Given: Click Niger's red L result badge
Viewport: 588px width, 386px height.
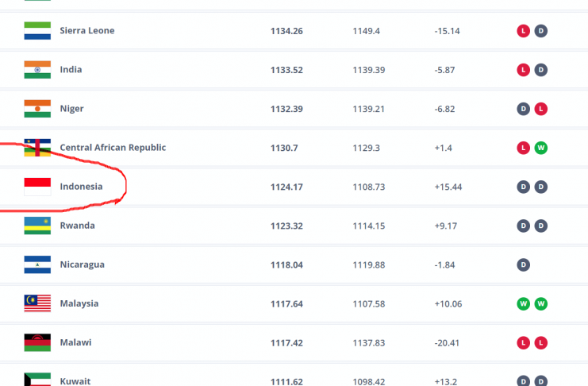Looking at the screenshot, I should coord(541,109).
